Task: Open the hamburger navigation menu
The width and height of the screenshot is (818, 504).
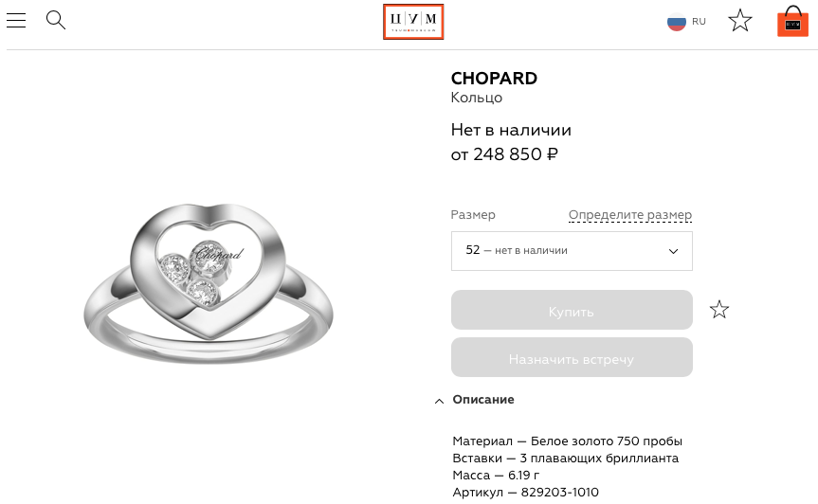Action: tap(16, 20)
